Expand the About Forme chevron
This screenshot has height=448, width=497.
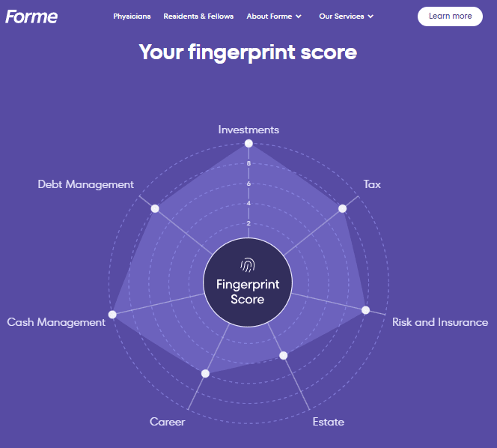click(298, 16)
